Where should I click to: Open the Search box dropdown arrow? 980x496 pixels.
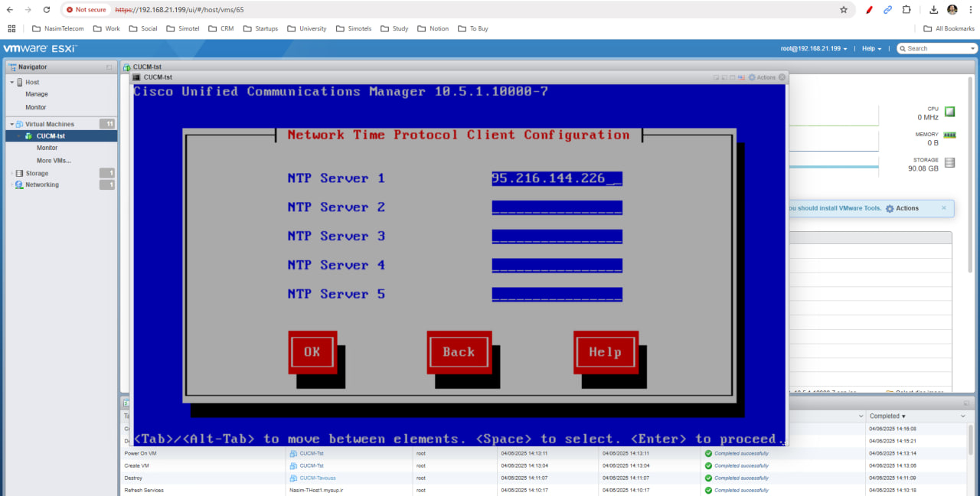(x=972, y=48)
